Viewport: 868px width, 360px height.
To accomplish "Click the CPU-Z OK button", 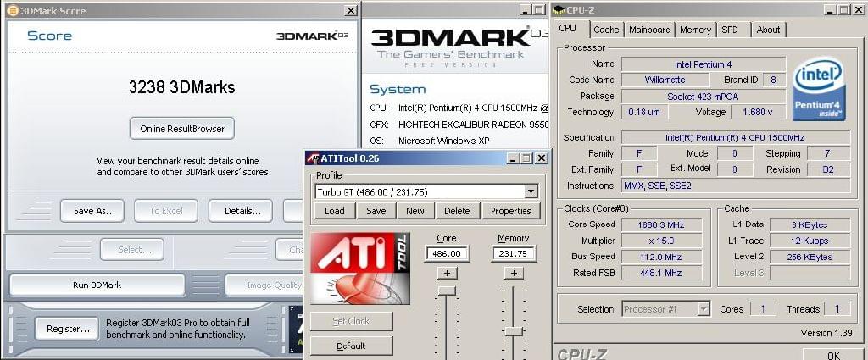I will (x=834, y=354).
